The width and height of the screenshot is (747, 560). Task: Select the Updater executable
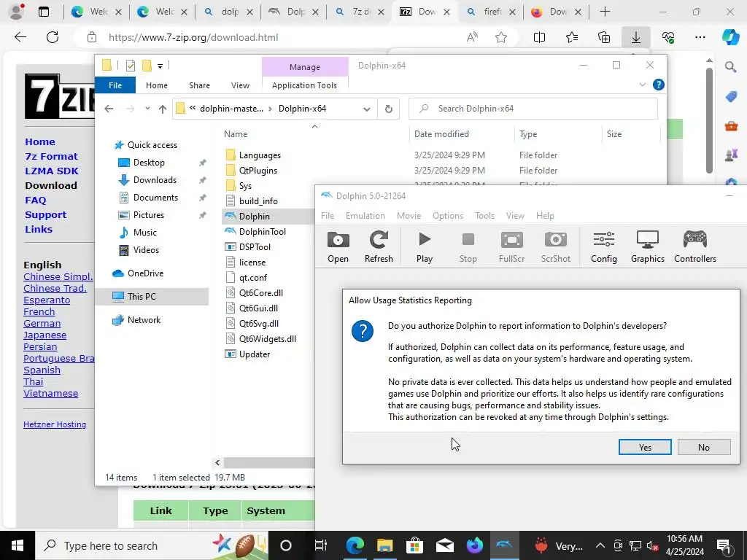pos(255,354)
